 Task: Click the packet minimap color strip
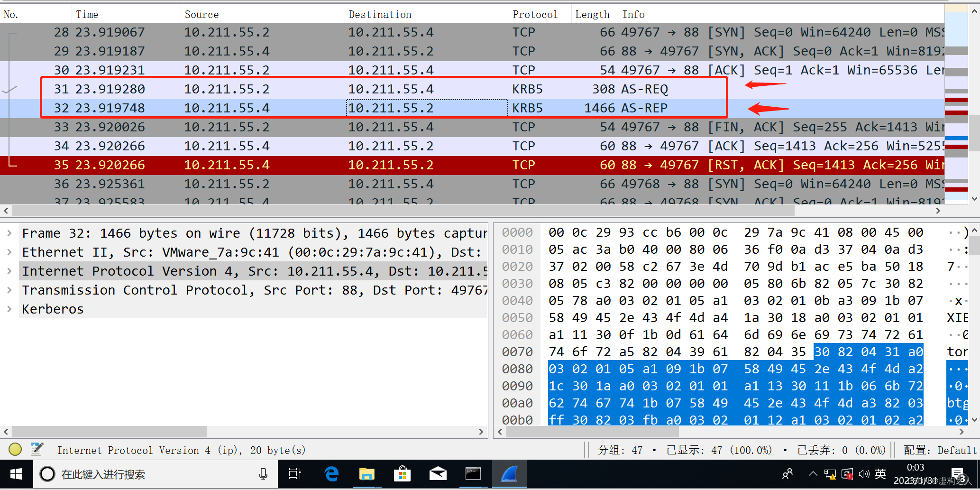(x=956, y=104)
